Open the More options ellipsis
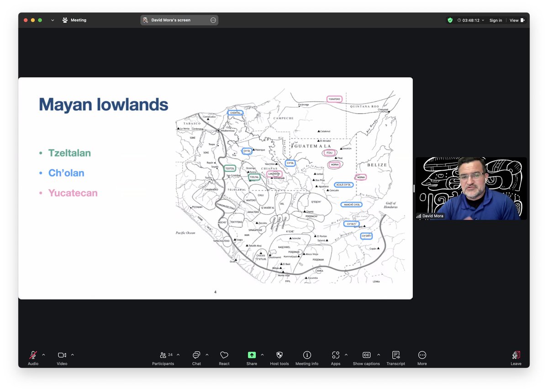 (x=422, y=355)
